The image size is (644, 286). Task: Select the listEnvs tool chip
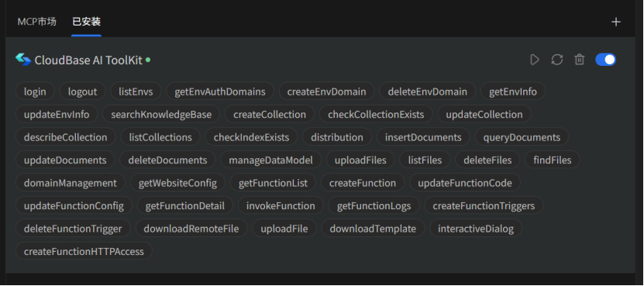tap(136, 91)
